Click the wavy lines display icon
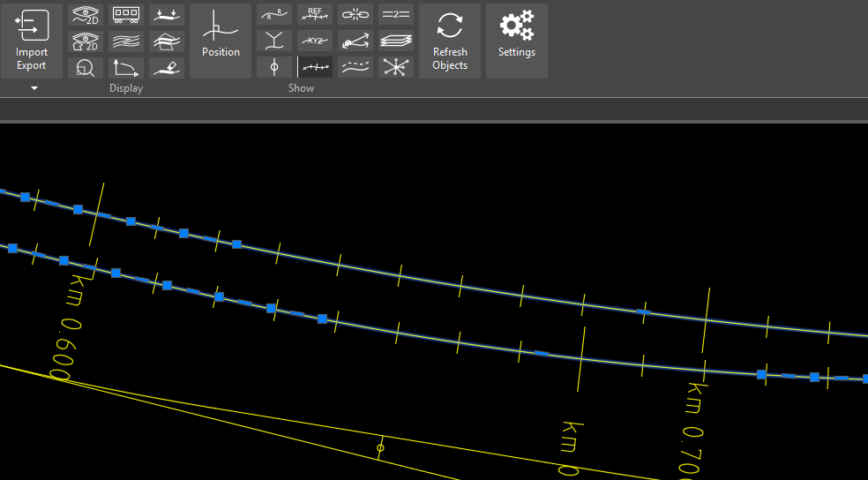 coord(126,41)
